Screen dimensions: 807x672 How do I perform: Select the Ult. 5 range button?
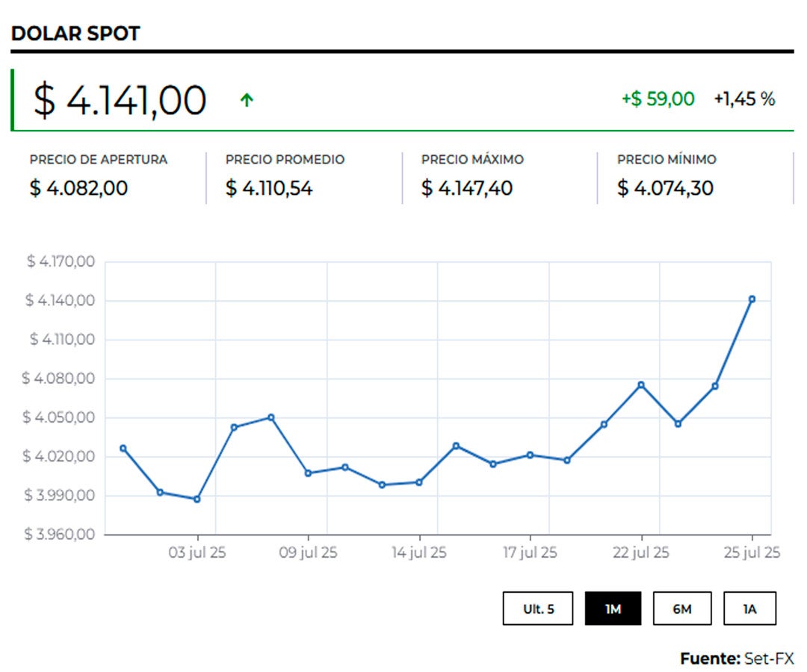(538, 609)
